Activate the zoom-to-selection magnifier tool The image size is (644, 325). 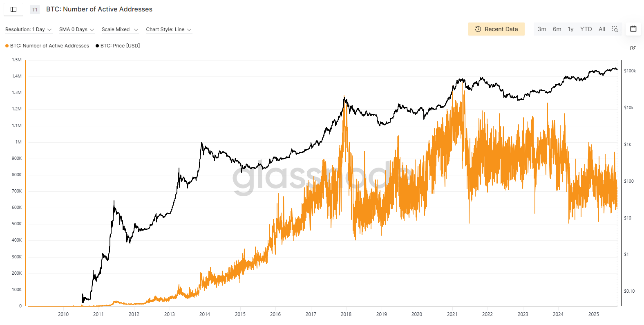615,29
